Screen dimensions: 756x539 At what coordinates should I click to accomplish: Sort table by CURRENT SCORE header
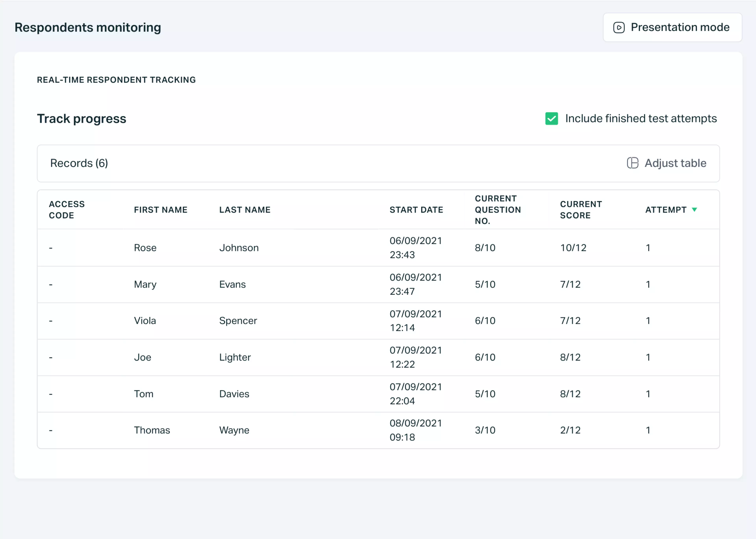[x=581, y=209]
